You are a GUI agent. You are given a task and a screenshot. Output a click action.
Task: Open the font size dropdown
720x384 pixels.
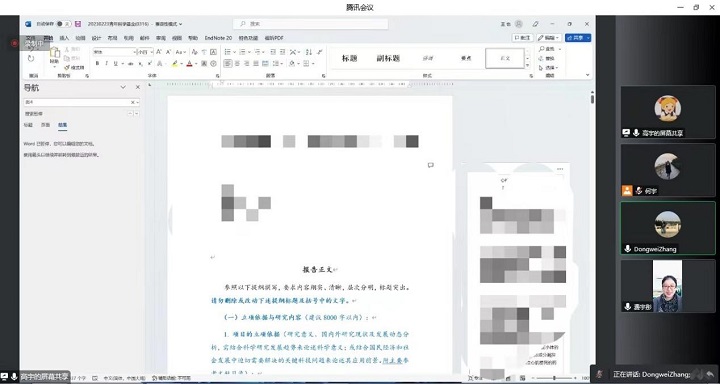pos(146,52)
